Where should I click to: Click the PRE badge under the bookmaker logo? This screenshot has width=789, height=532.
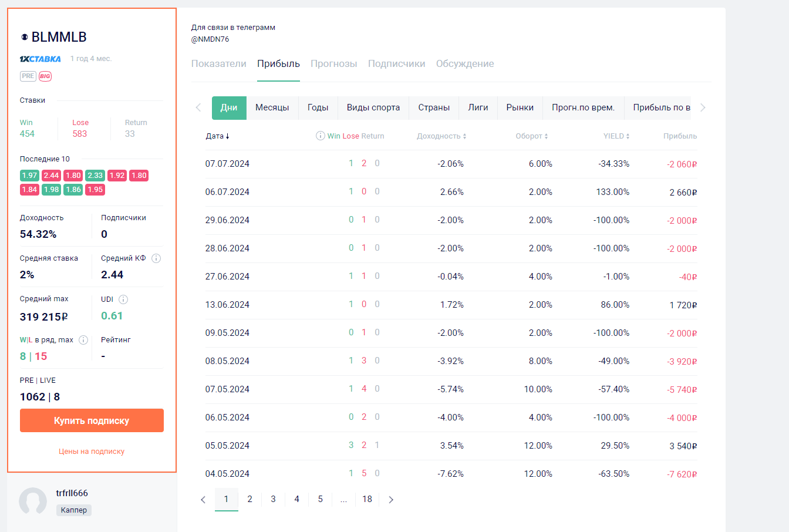(28, 76)
